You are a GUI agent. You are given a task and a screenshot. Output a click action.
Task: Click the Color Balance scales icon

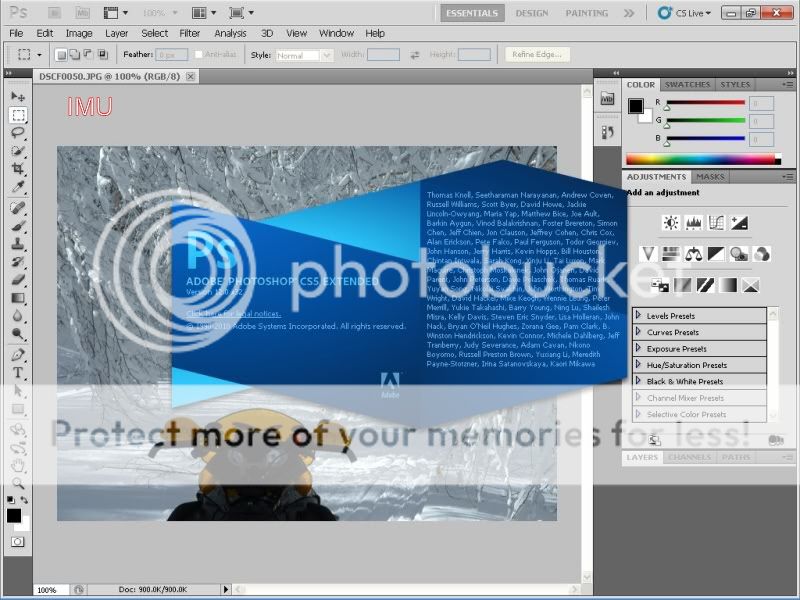click(x=693, y=254)
